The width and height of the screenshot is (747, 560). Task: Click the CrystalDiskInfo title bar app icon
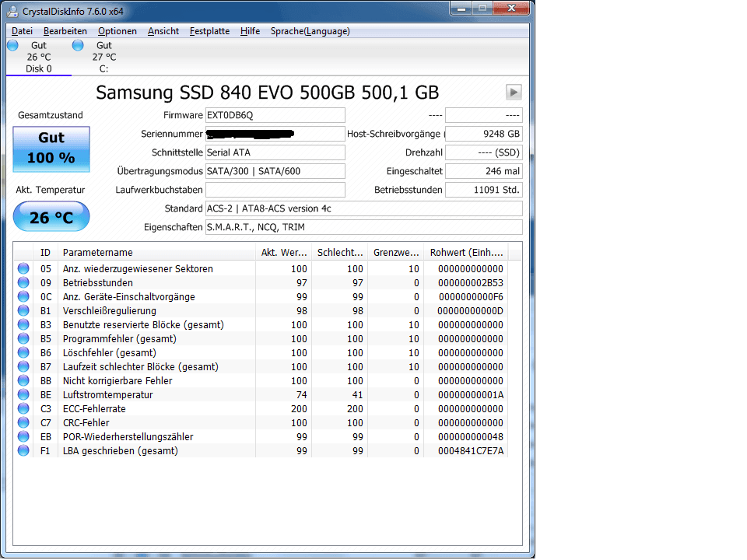click(12, 11)
